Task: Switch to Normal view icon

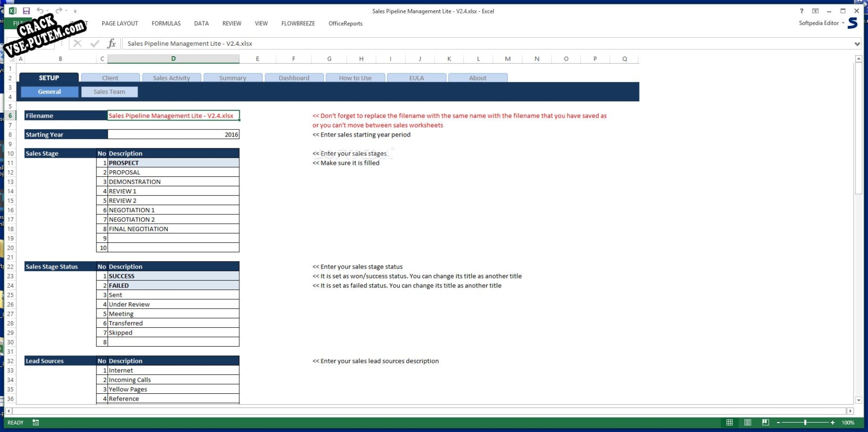Action: [x=729, y=423]
